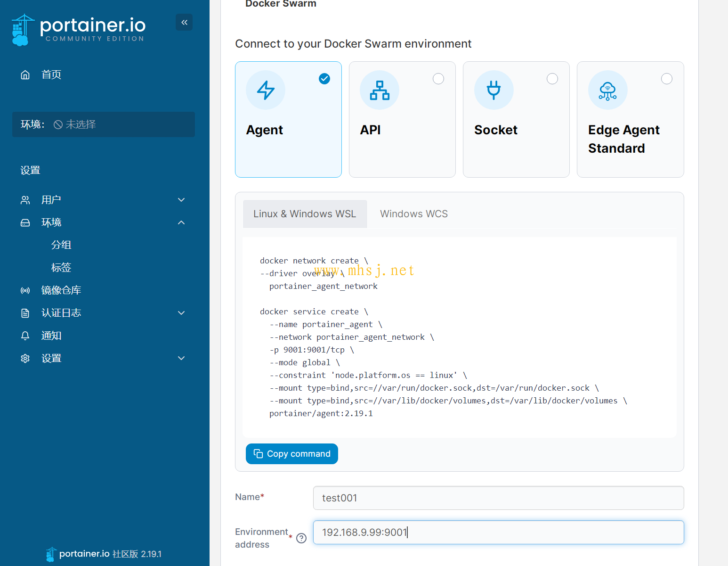Click the Docker Swarm title at top
This screenshot has width=728, height=566.
[x=281, y=4]
